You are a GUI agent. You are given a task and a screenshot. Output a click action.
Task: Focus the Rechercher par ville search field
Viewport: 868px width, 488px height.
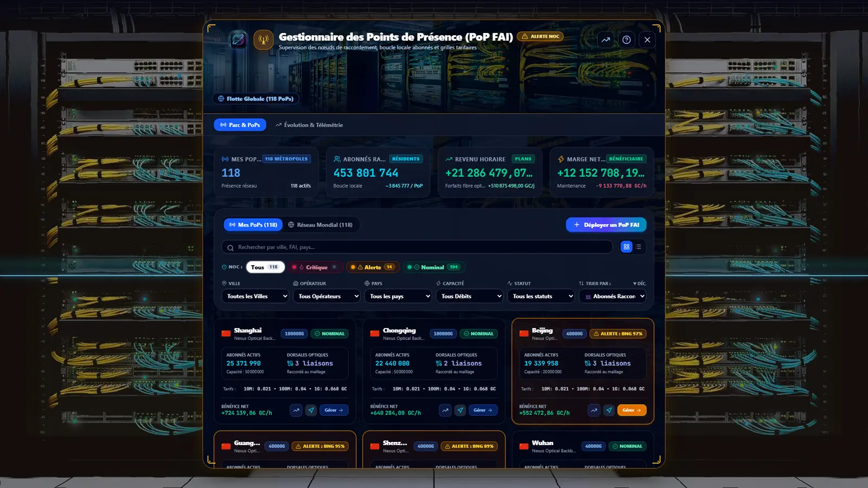click(417, 247)
